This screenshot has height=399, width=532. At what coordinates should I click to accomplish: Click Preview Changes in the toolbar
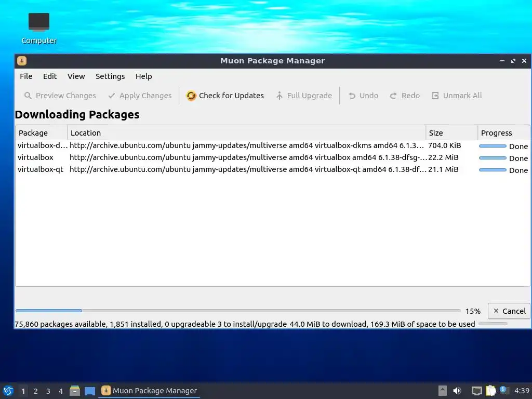(60, 96)
